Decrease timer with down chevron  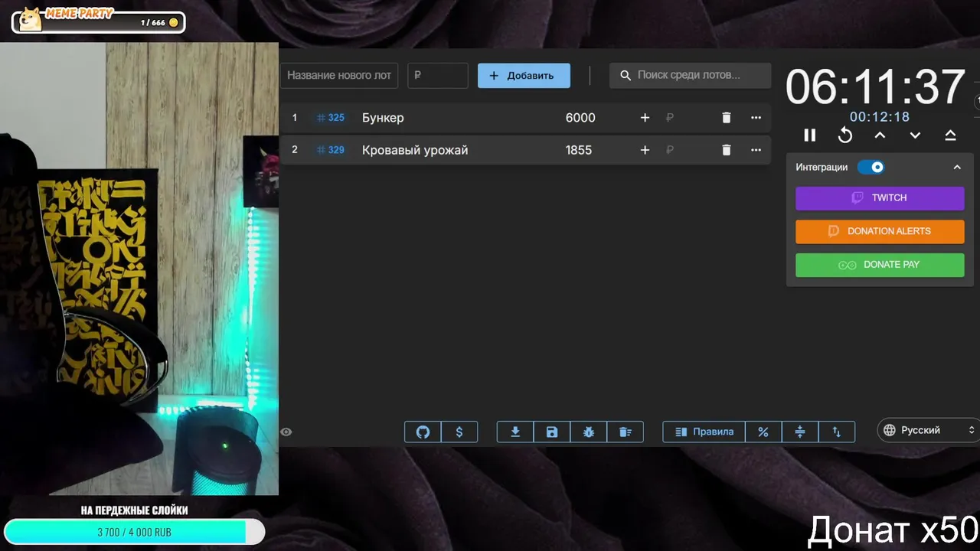(x=915, y=135)
